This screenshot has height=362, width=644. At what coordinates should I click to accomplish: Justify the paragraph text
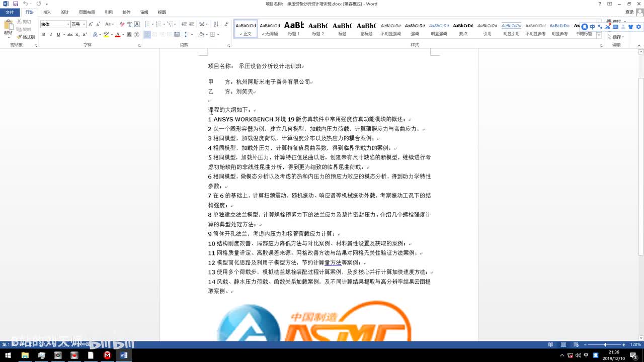[169, 35]
